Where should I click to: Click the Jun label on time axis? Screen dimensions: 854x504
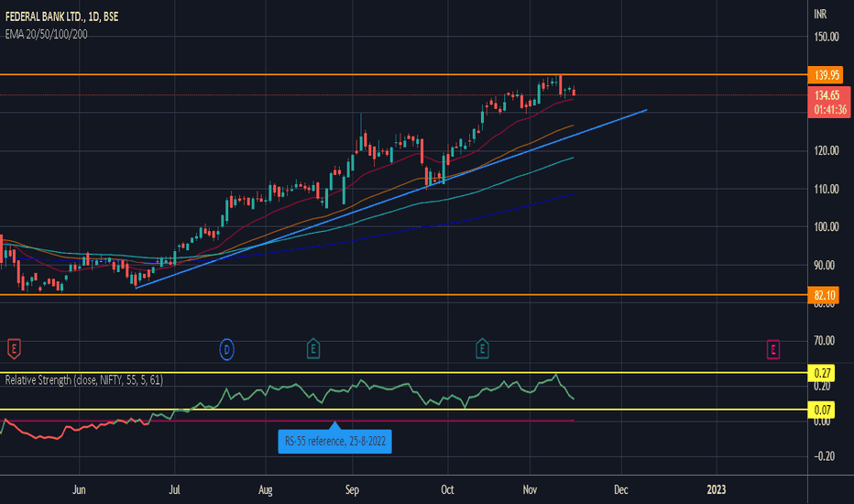(79, 490)
